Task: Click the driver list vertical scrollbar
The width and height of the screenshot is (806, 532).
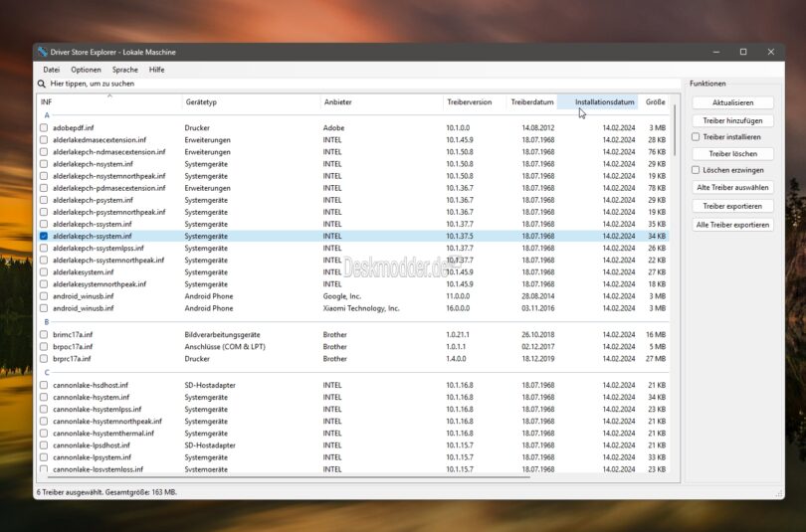Action: point(676,298)
